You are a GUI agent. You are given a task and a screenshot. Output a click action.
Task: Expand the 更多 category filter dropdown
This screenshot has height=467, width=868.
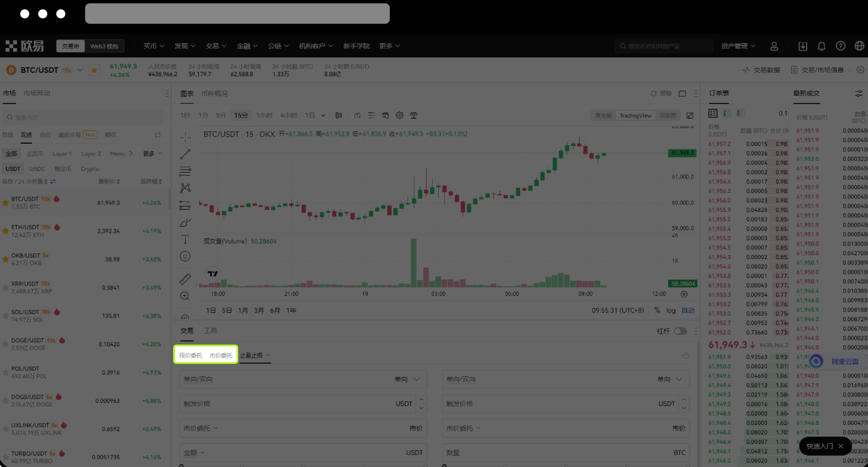(x=152, y=154)
